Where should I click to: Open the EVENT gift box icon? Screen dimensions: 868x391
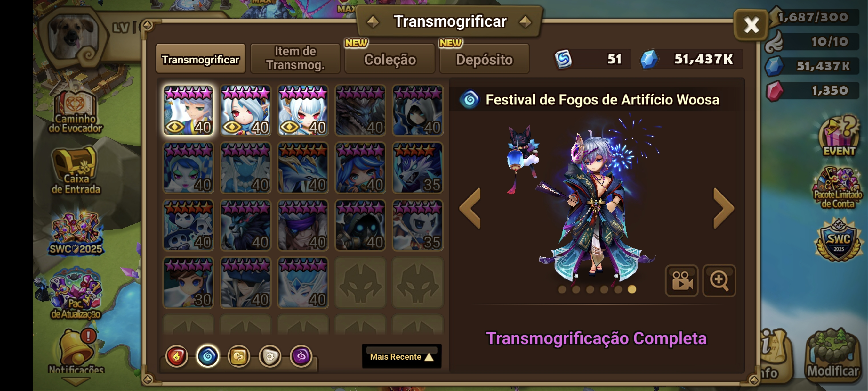pyautogui.click(x=838, y=136)
